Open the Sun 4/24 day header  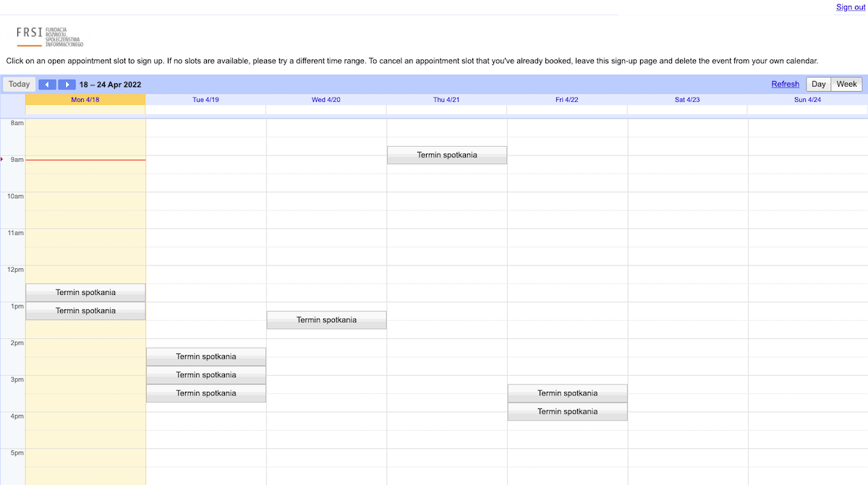pos(807,100)
